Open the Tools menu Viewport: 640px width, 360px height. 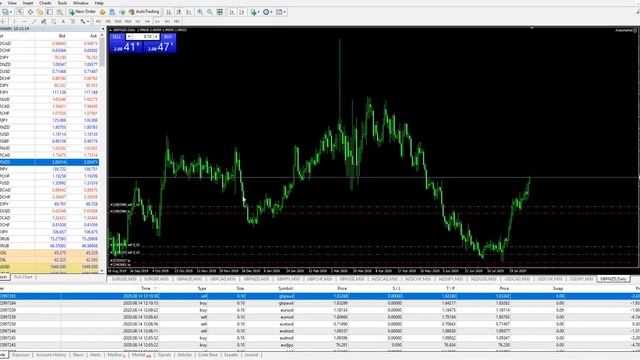(x=62, y=3)
